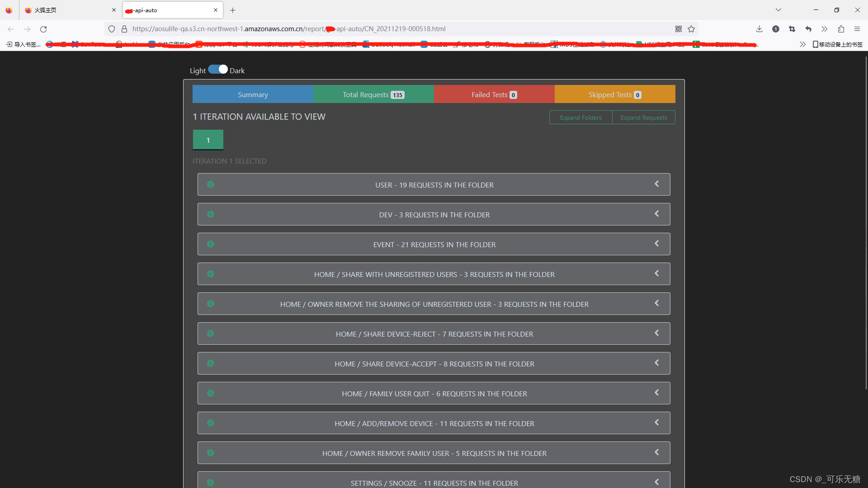The width and height of the screenshot is (868, 488).
Task: Open the Skipped Tests tab
Action: coord(615,94)
